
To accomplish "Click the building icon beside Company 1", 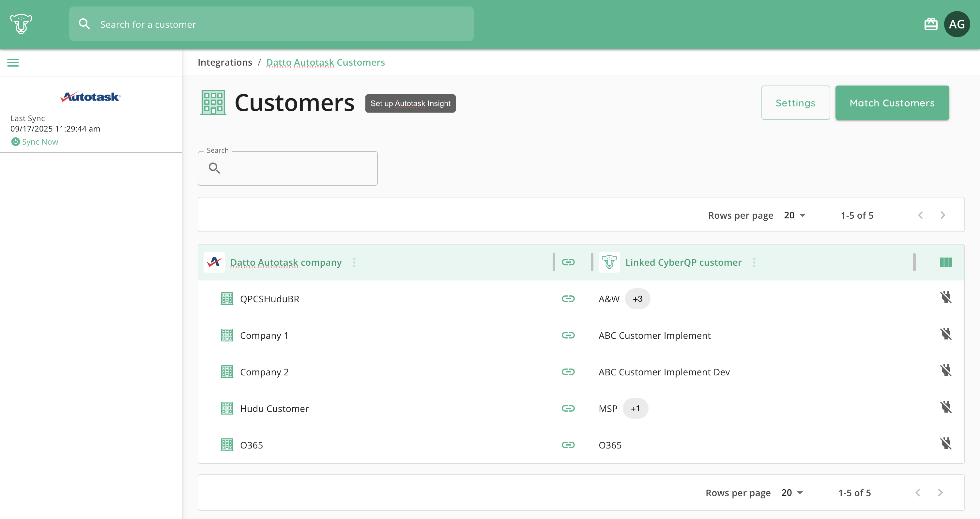I will [227, 335].
